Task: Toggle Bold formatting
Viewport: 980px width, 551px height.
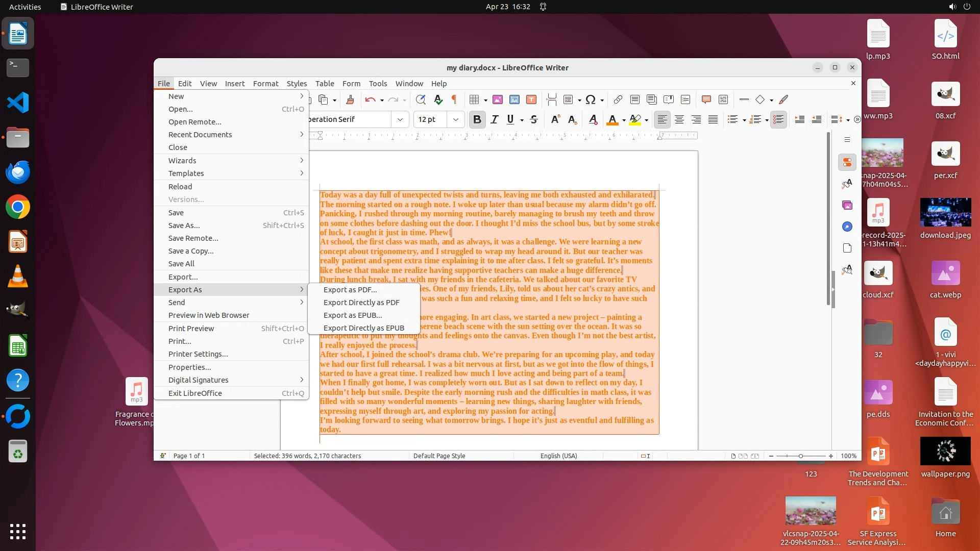Action: point(477,119)
